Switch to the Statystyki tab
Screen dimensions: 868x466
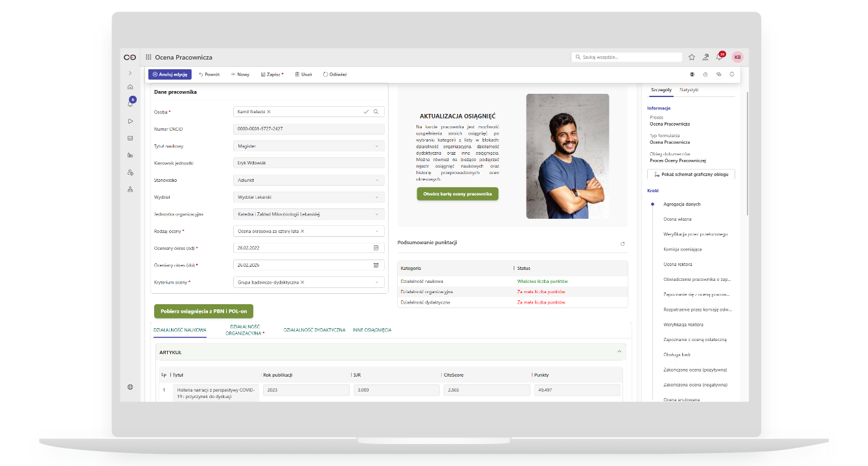[x=689, y=89]
